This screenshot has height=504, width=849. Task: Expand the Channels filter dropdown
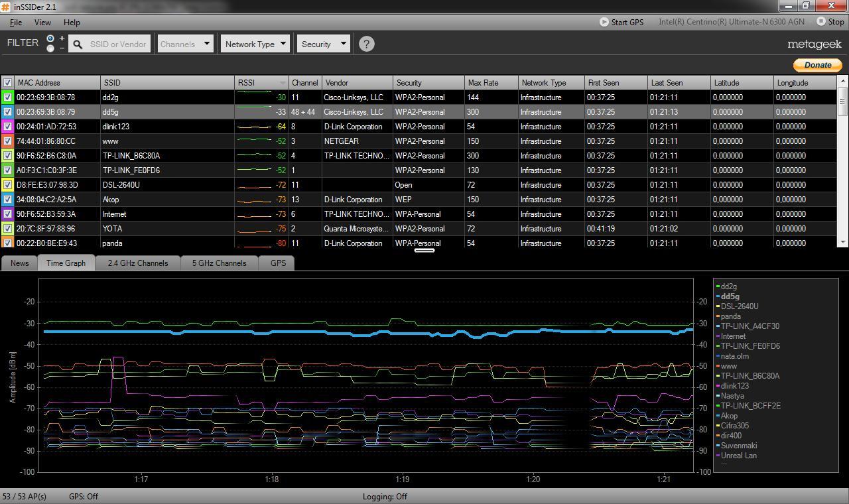point(186,44)
